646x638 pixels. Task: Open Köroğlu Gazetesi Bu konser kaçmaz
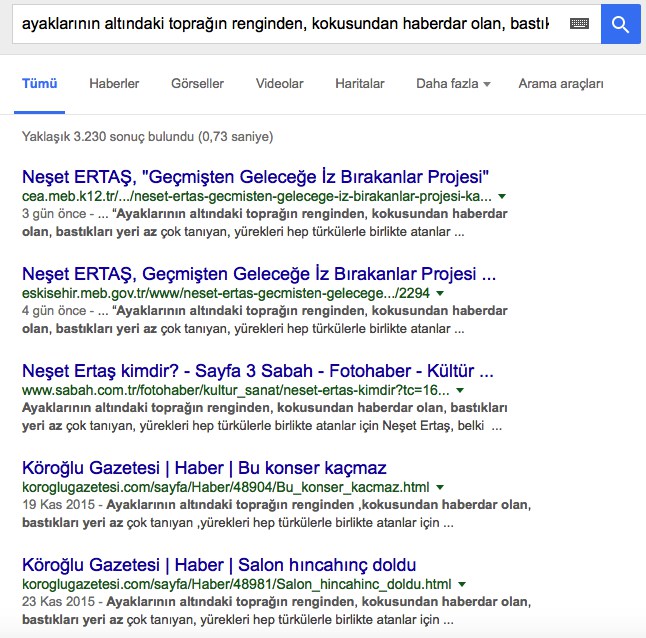click(x=204, y=468)
